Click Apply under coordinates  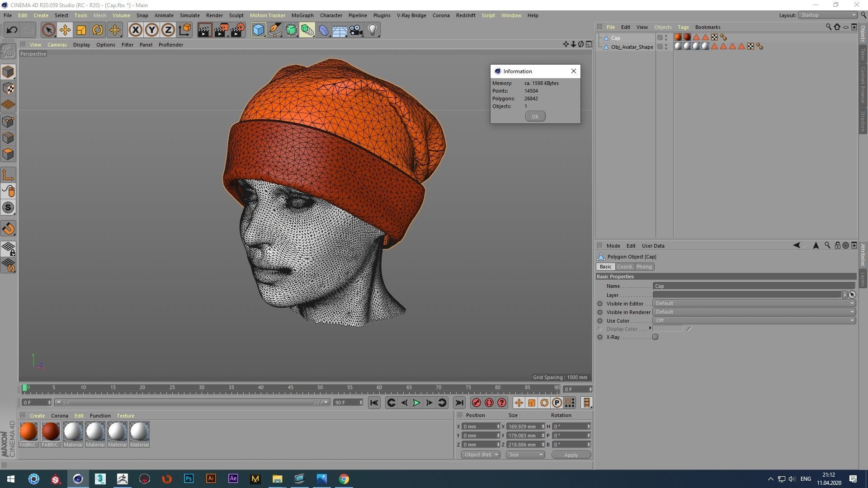pyautogui.click(x=571, y=455)
